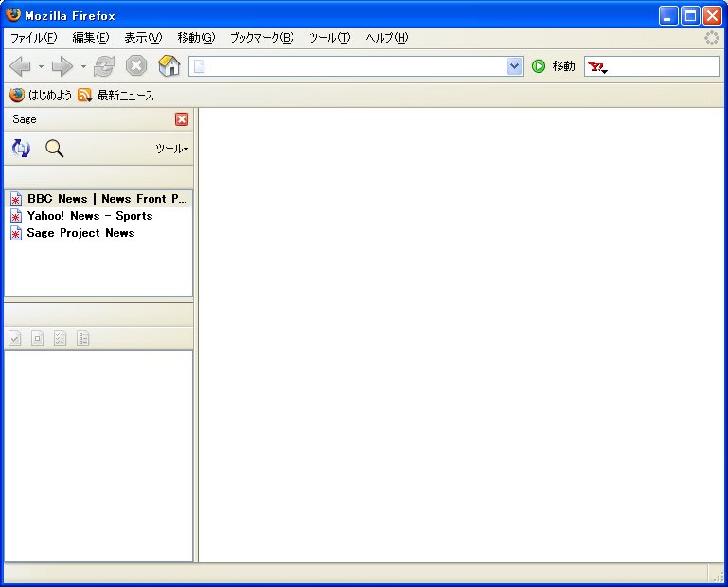Image resolution: width=728 pixels, height=587 pixels.
Task: Go to the Home page icon
Action: click(169, 65)
